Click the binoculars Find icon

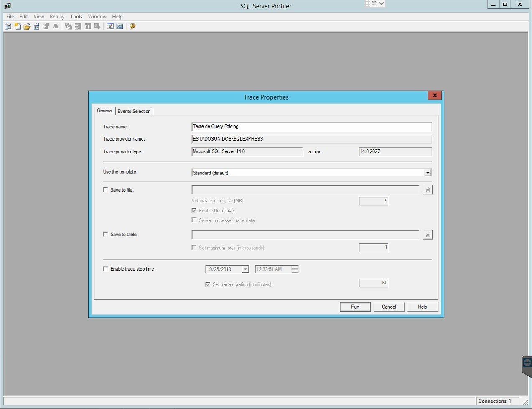coord(56,26)
